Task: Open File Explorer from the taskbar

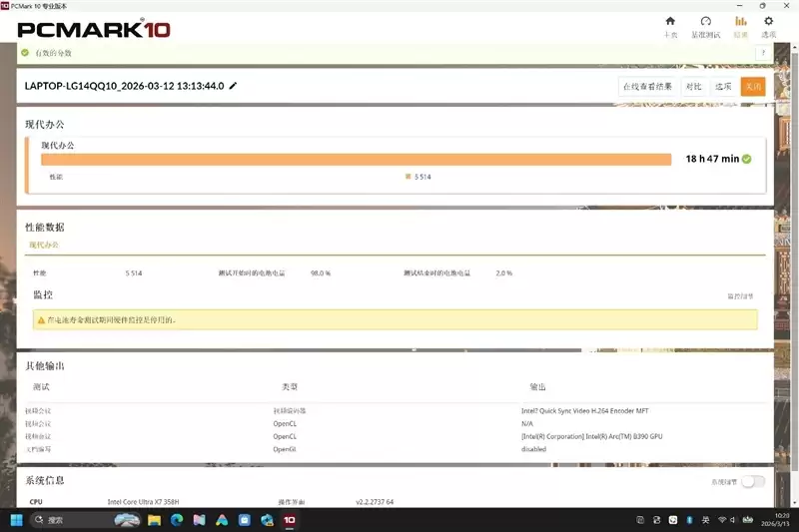Action: point(155,520)
